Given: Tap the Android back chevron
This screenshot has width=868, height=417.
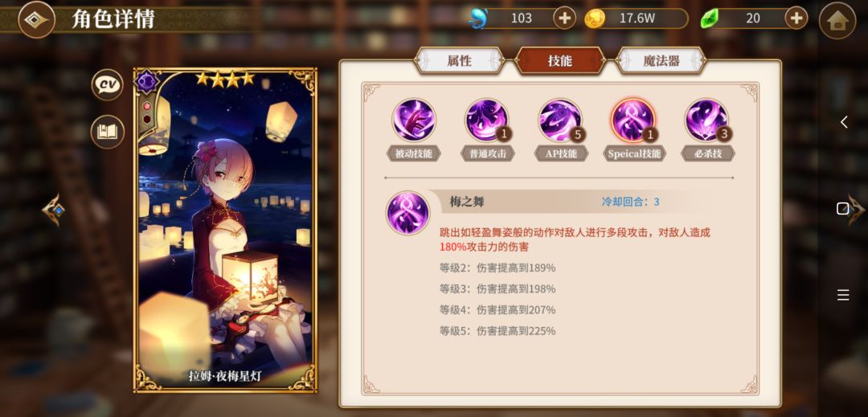Looking at the screenshot, I should [843, 122].
